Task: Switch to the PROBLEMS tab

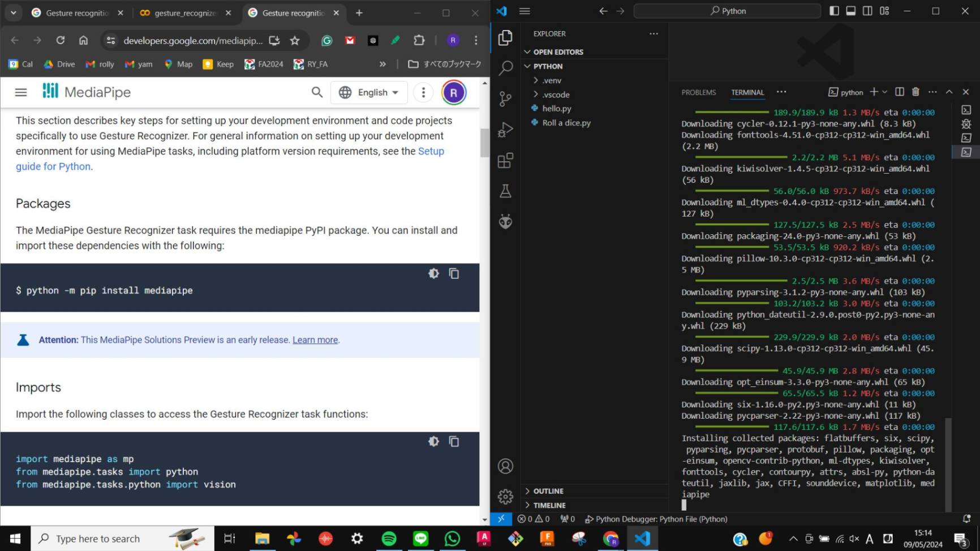Action: [698, 92]
